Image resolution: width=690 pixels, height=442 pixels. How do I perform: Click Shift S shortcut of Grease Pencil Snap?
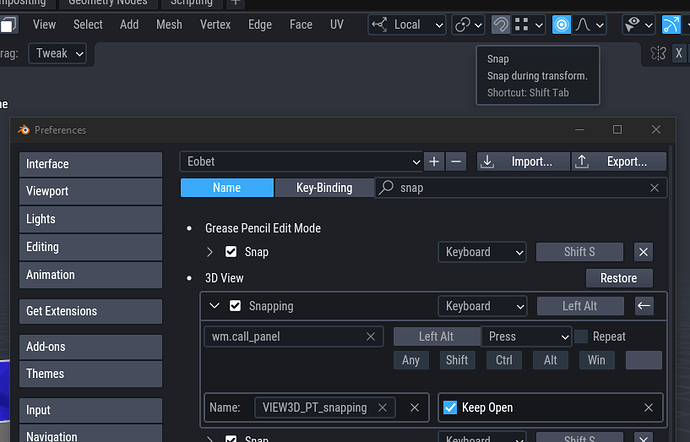point(580,252)
